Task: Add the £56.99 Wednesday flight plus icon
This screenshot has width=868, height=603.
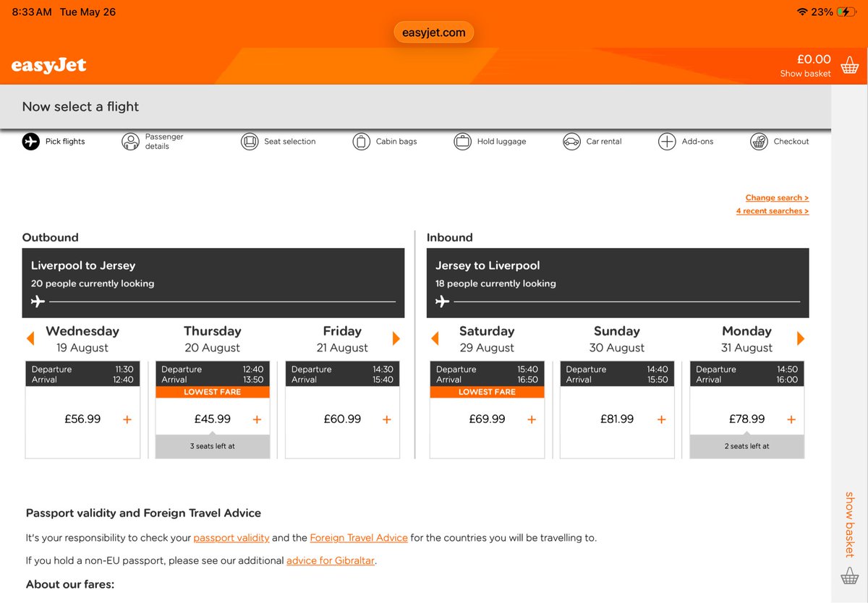Action: (127, 419)
